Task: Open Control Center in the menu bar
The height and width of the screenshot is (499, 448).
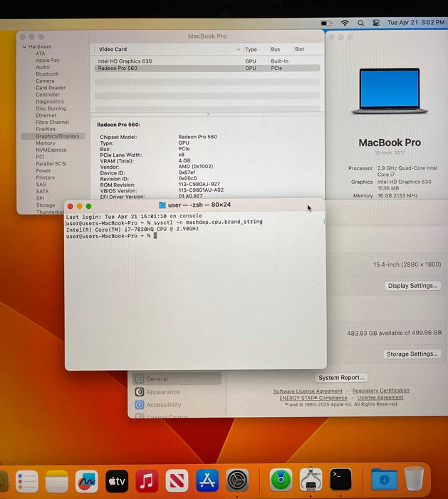Action: tap(376, 23)
